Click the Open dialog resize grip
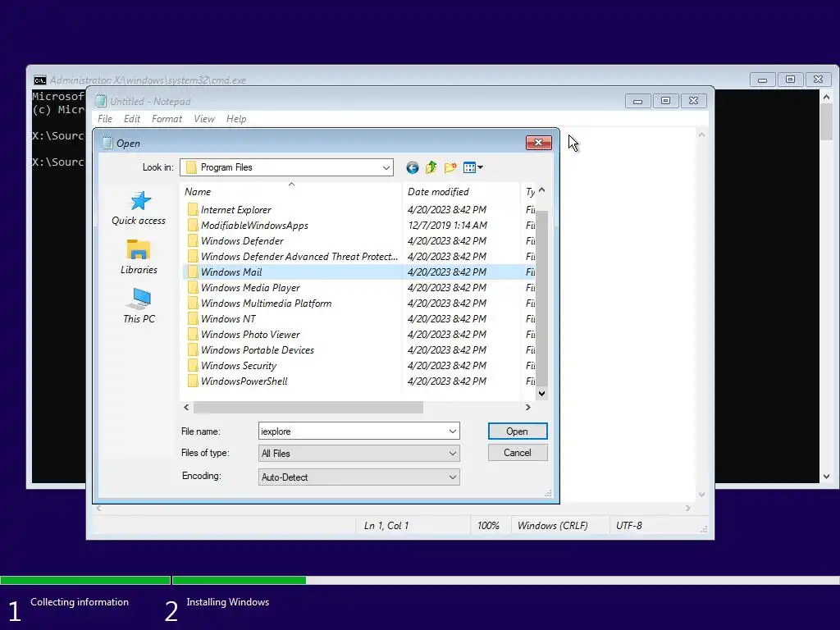 tap(548, 493)
